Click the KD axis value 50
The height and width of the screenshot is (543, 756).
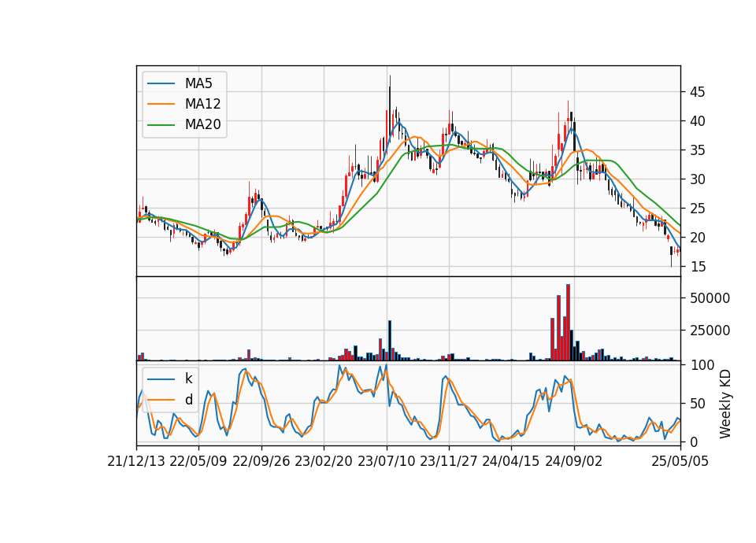[x=698, y=403]
